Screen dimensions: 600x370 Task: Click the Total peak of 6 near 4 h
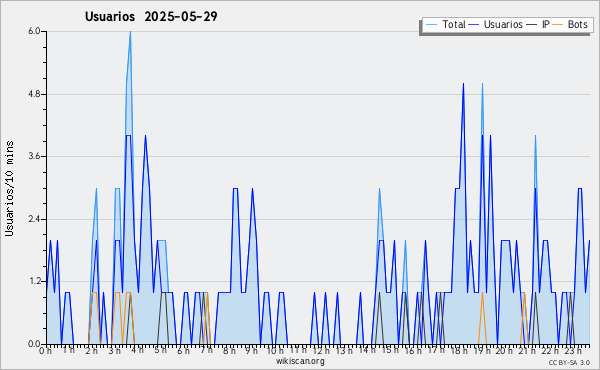coord(130,32)
